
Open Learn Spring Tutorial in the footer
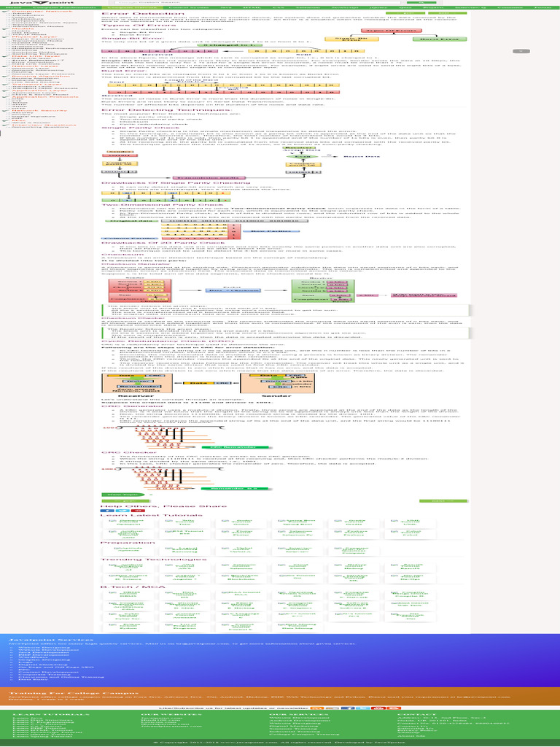coord(42,737)
